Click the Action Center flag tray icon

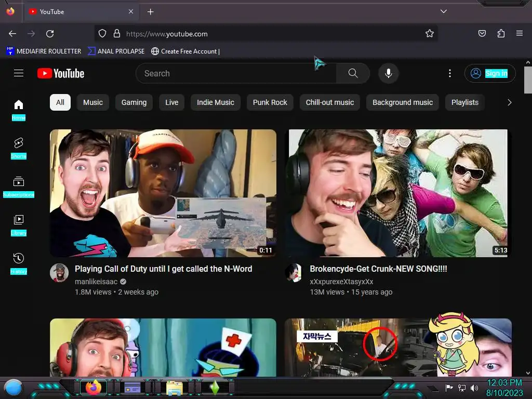coord(449,388)
